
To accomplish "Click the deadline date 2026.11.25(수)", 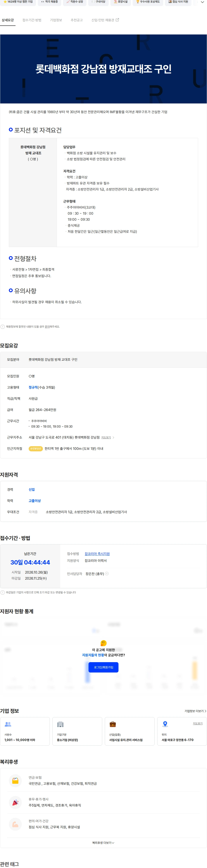I will pyautogui.click(x=36, y=578).
